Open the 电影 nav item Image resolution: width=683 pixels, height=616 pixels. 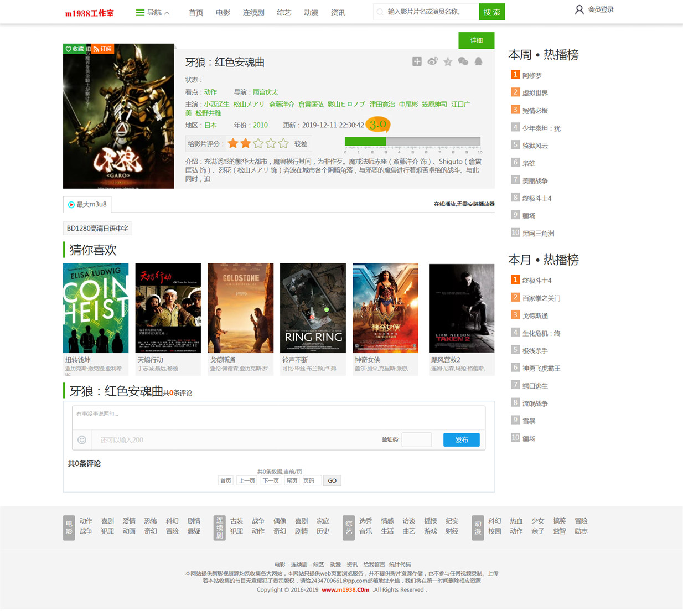223,12
